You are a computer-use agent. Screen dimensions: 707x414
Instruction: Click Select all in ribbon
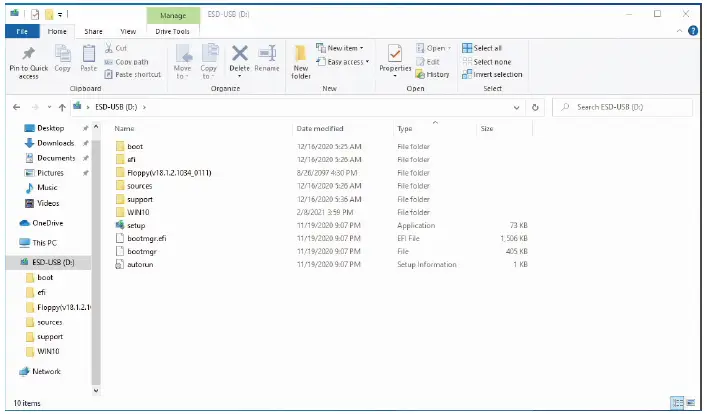click(482, 48)
